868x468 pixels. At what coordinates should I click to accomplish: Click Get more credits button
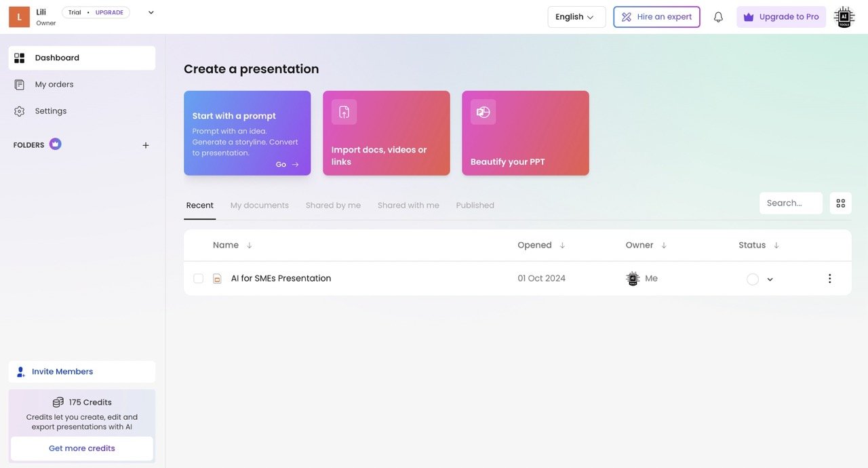coord(82,448)
